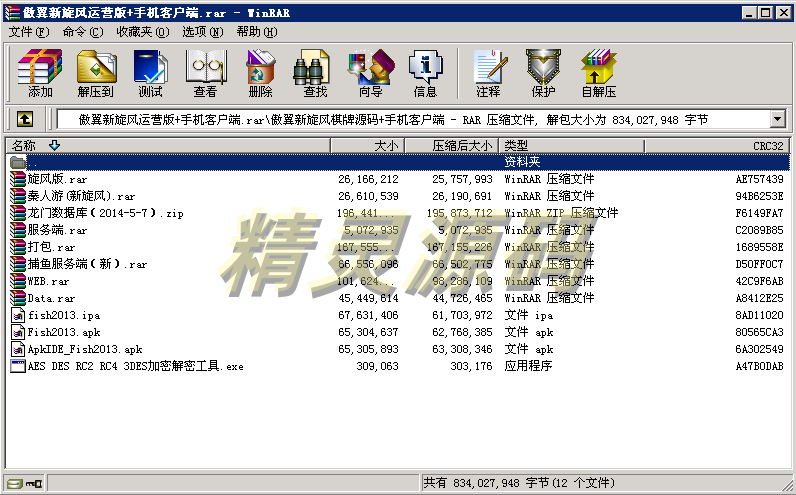Click the 注释 (Comment) toolbar icon
Screen dimensions: 796x495
[489, 67]
